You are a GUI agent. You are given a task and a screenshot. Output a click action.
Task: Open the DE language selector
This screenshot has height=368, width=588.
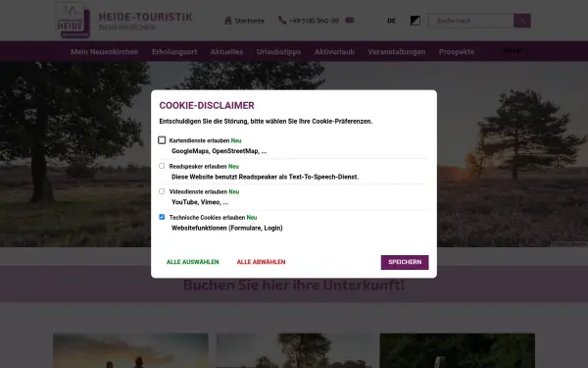click(391, 21)
